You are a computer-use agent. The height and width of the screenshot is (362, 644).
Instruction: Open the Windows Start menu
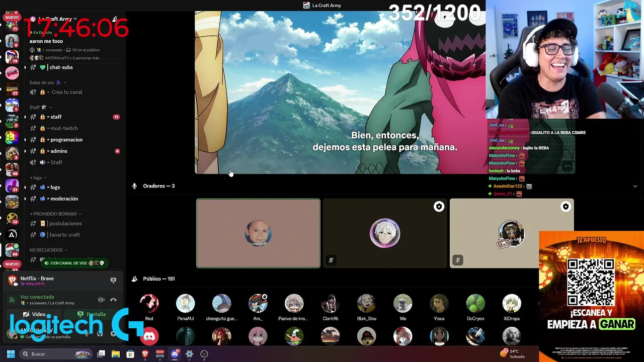[11, 354]
